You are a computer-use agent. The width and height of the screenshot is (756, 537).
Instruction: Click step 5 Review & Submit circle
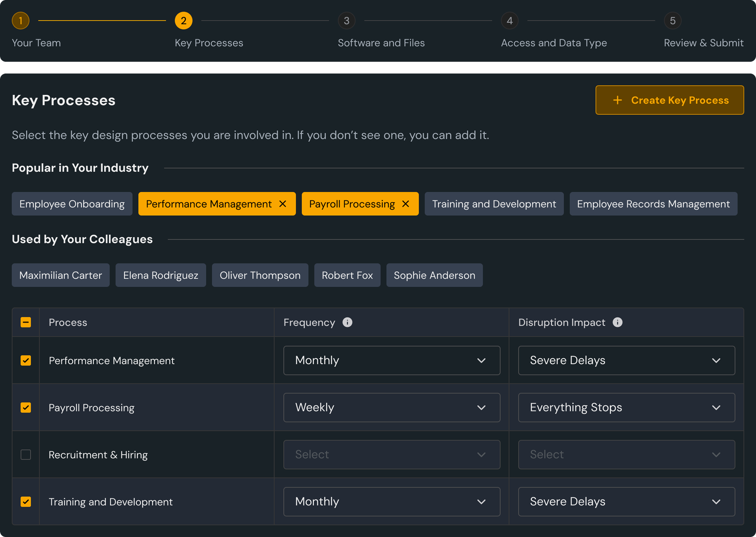pyautogui.click(x=672, y=21)
